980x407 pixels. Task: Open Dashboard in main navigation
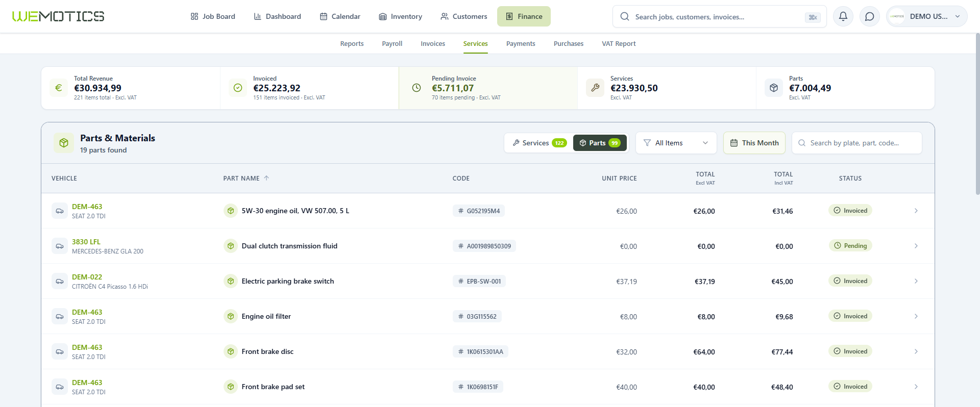click(277, 16)
